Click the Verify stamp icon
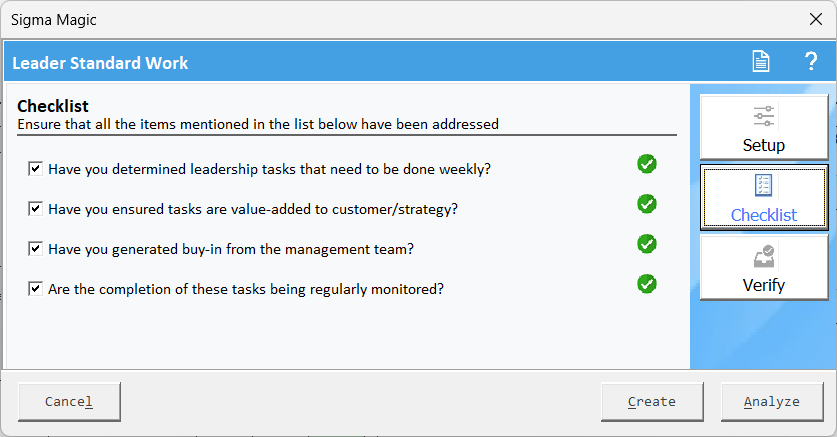The height and width of the screenshot is (437, 837). coord(764,256)
